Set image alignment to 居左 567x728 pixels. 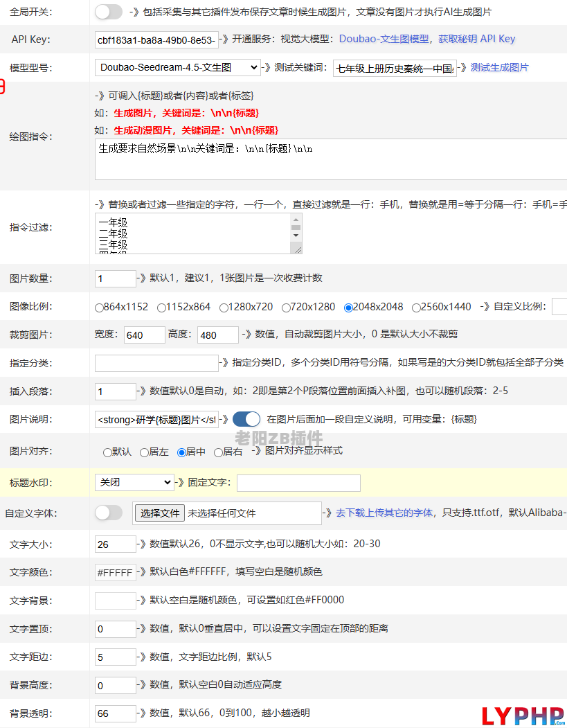point(144,452)
